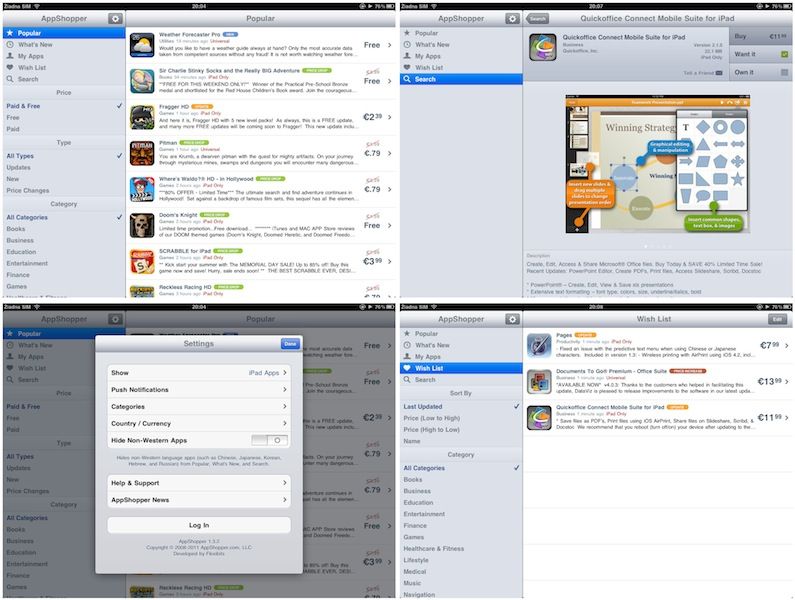Screen dimensions: 795x600
Task: Tap the Edit button on the Wish List screen
Action: pyautogui.click(x=778, y=319)
